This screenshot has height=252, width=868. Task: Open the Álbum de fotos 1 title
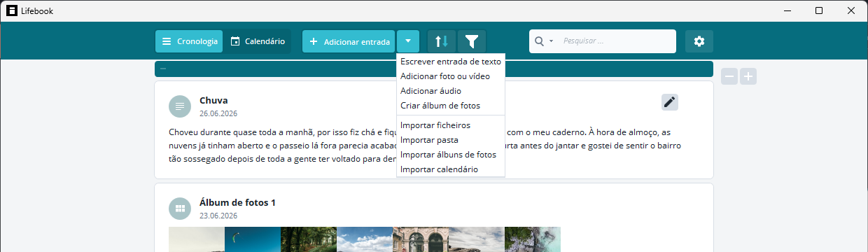click(237, 202)
